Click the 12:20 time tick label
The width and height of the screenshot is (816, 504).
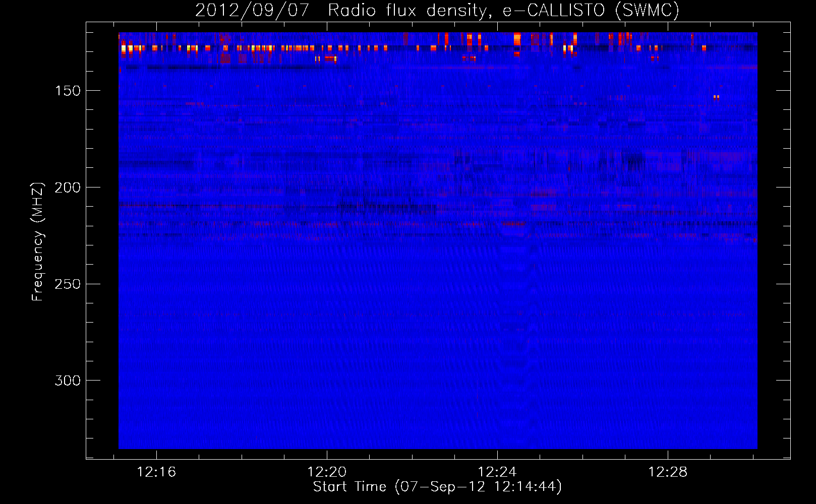pos(327,472)
